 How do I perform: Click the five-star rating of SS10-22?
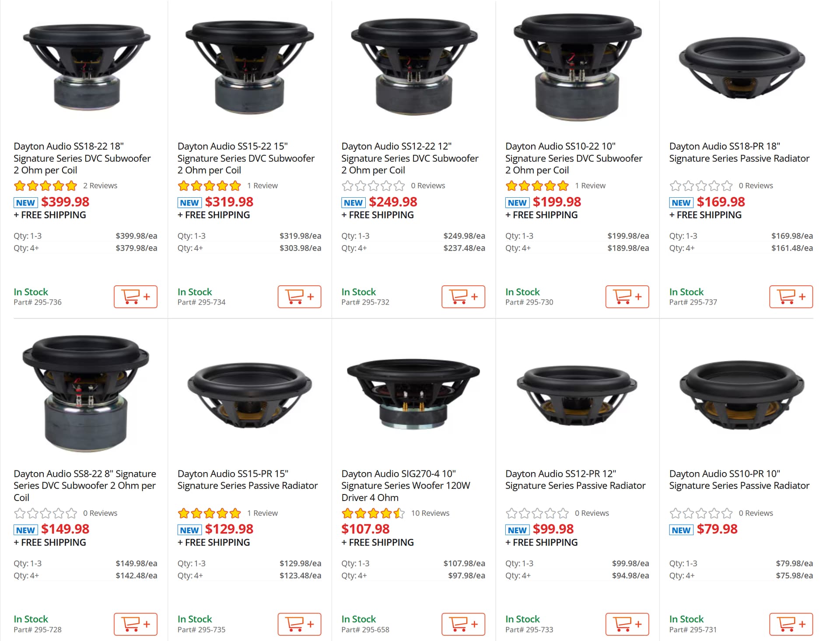coord(537,186)
